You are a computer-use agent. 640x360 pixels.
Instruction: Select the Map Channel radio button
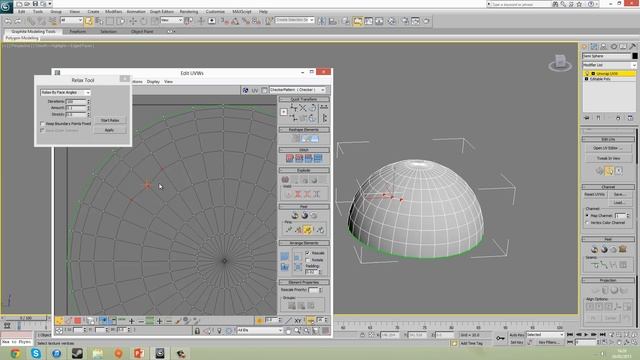[x=587, y=215]
